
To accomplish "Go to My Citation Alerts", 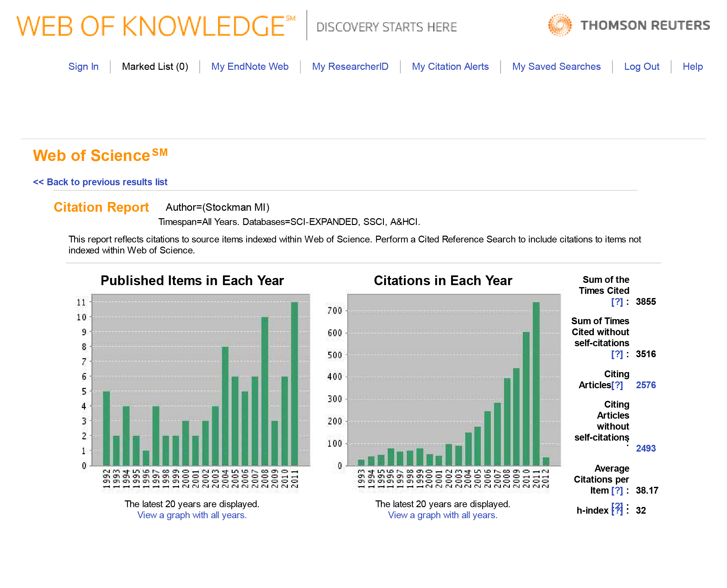I will point(450,66).
